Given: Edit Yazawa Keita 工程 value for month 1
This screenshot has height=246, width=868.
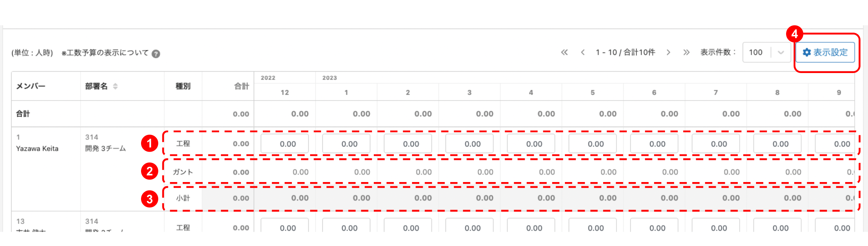Looking at the screenshot, I should click(x=346, y=144).
